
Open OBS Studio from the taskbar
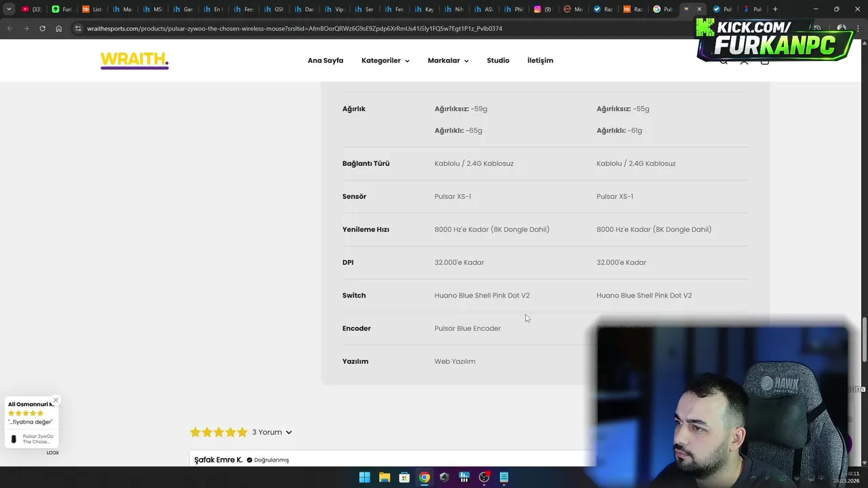point(484,477)
